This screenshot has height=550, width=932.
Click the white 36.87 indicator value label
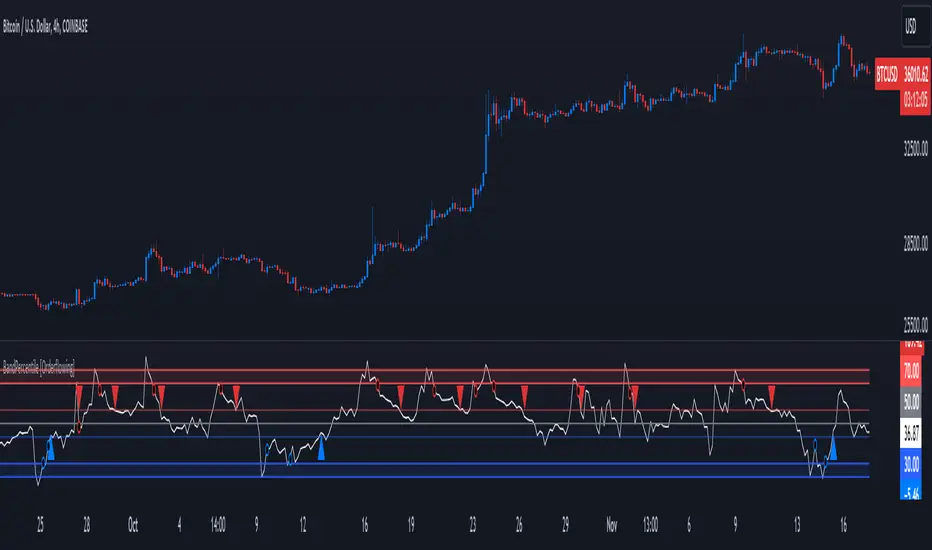[x=911, y=433]
